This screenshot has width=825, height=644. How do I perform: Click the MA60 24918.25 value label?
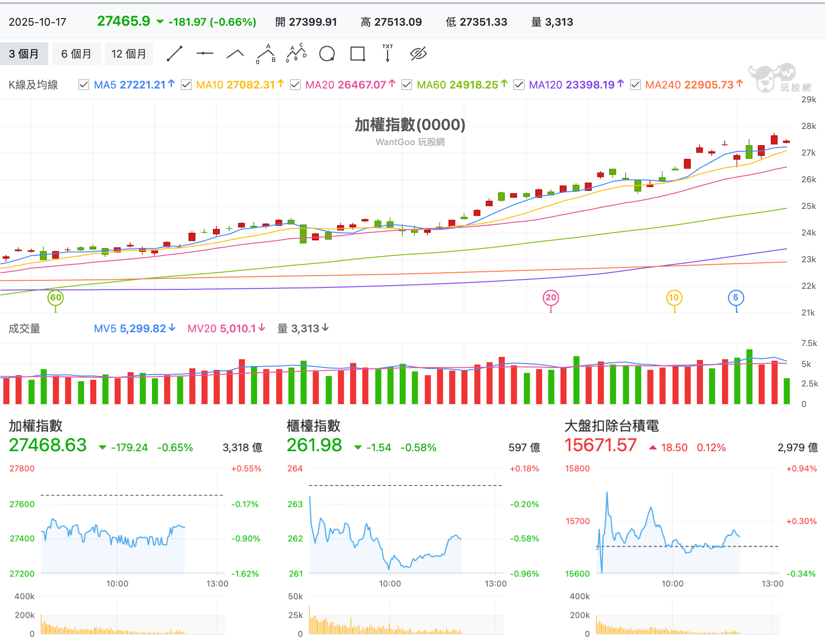[462, 85]
